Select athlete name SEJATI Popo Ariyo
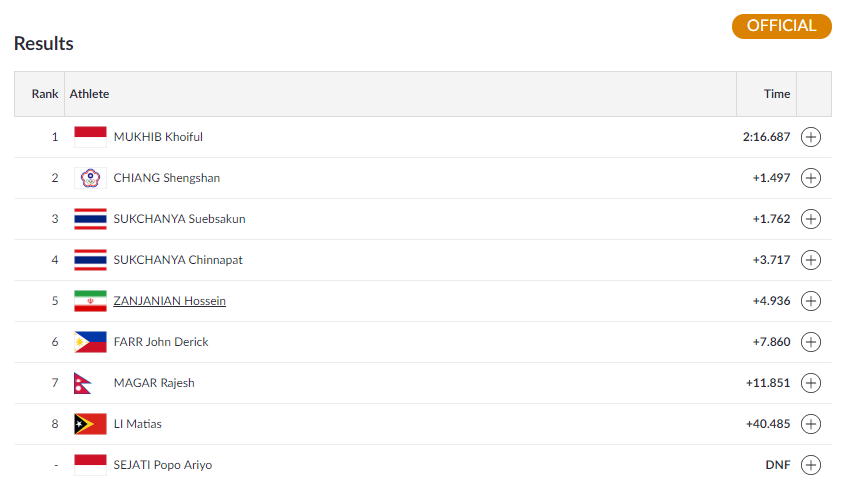This screenshot has width=864, height=491. [x=163, y=465]
